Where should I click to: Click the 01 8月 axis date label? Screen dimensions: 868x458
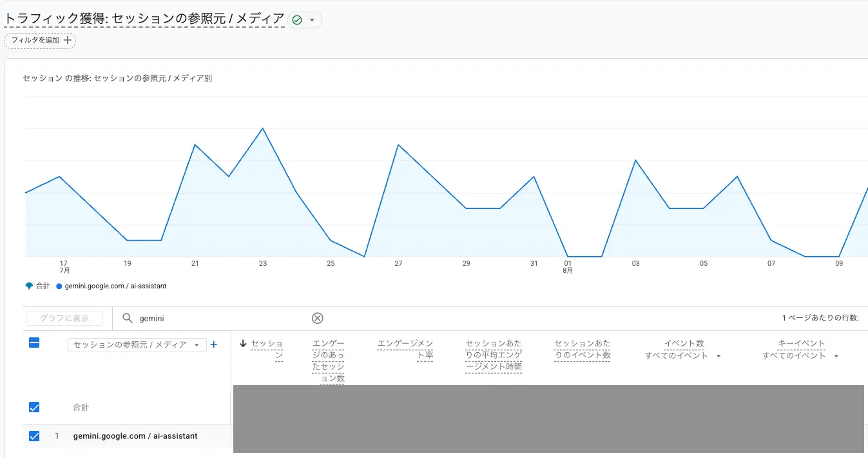(x=568, y=266)
